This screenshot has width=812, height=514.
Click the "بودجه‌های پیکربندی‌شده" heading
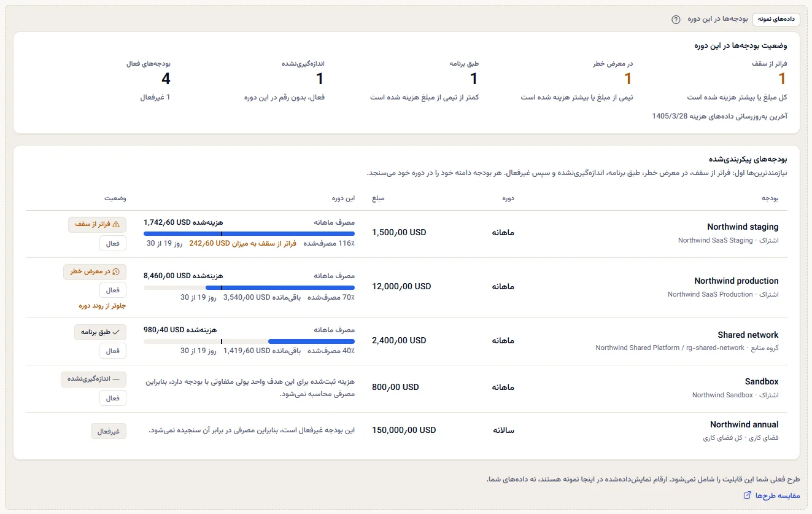[748, 160]
